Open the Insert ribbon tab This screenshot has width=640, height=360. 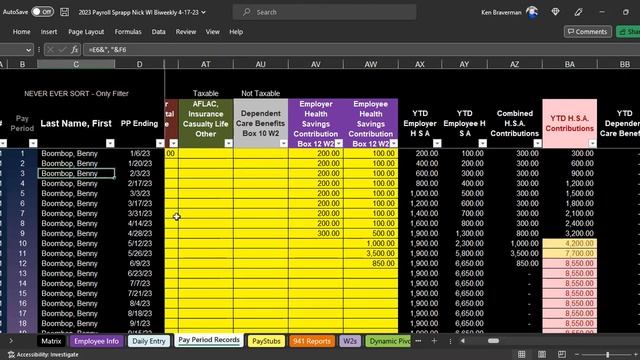[x=49, y=32]
